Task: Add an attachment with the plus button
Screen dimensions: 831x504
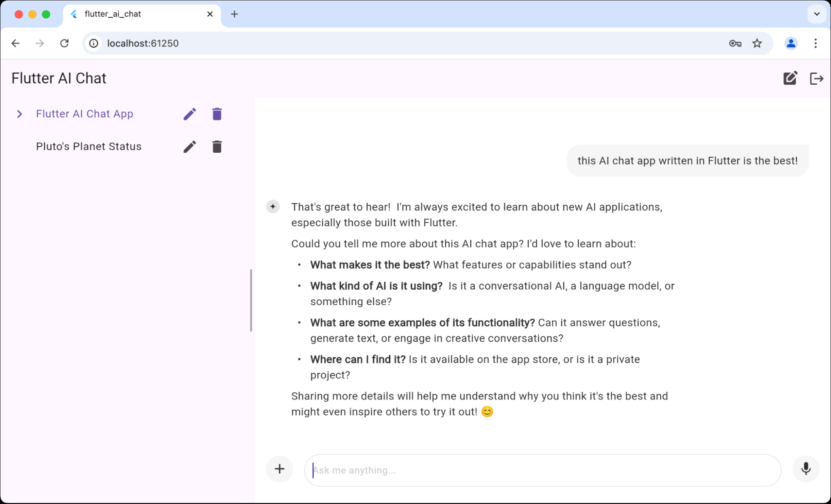Action: [x=279, y=469]
